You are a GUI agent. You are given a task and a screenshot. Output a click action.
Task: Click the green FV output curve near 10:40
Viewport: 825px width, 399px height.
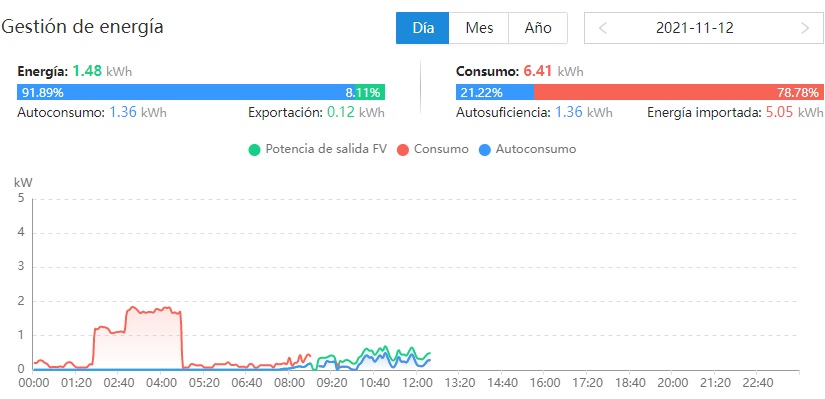374,350
